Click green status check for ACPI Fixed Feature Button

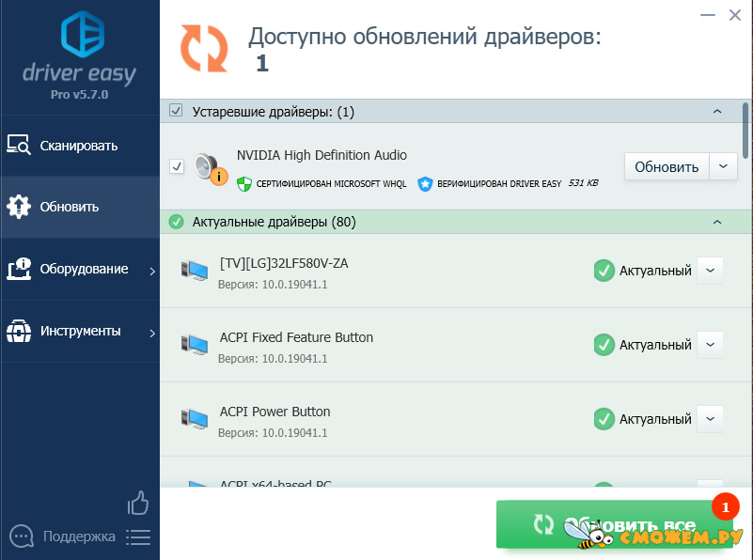coord(604,345)
